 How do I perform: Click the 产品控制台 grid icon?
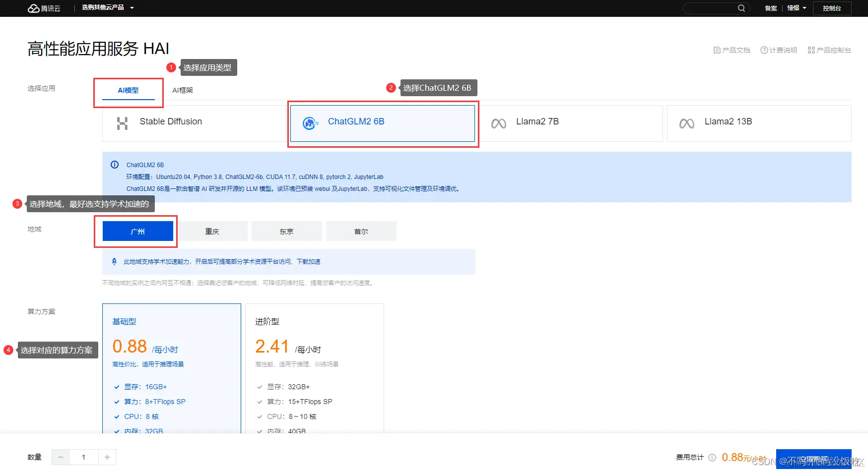tap(811, 50)
